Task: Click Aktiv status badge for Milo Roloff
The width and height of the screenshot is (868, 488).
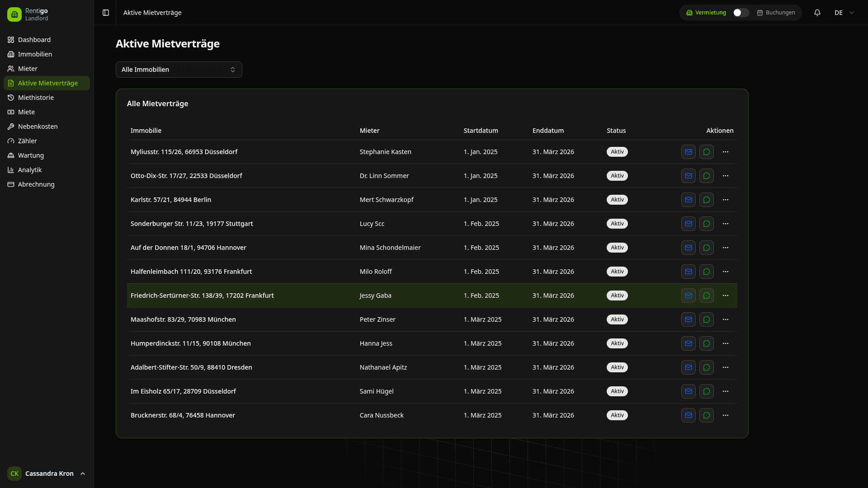Action: pos(617,272)
